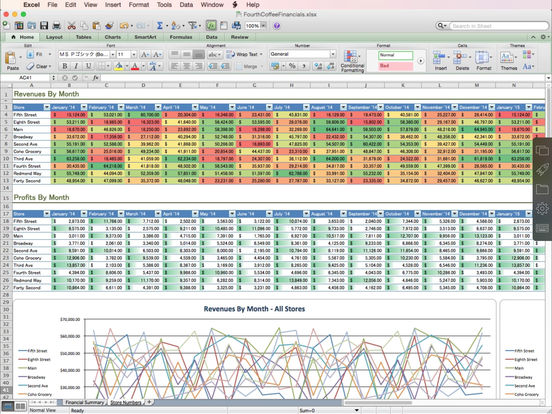Open the Data menu in menu bar
The height and width of the screenshot is (414, 552).
186,5
